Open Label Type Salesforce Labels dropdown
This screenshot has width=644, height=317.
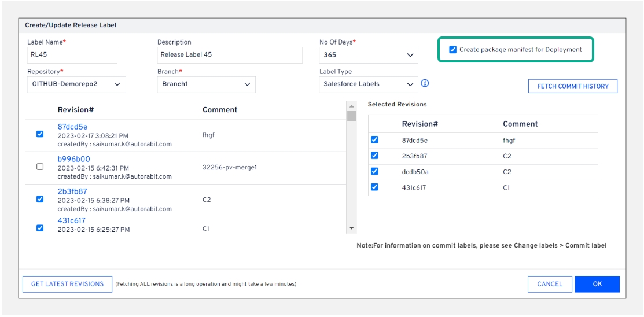tap(368, 84)
